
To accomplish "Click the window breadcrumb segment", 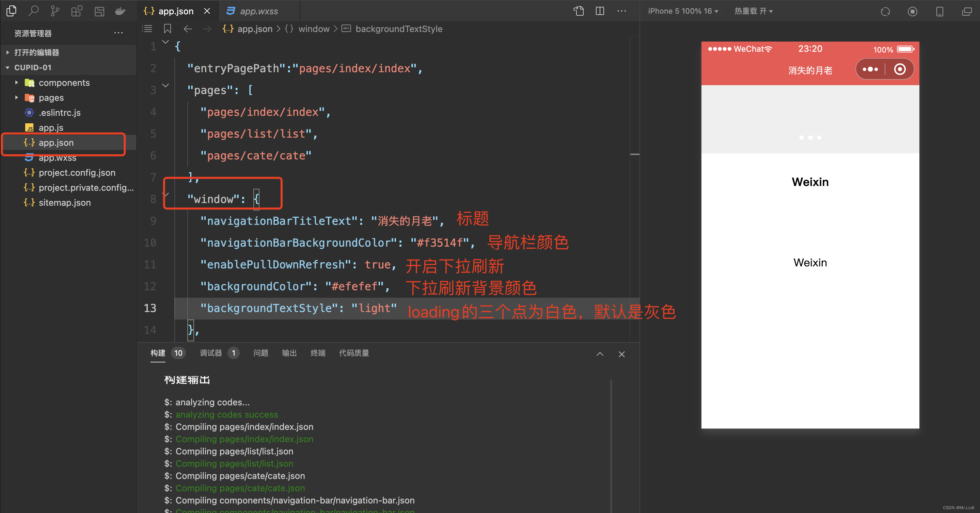I will click(x=314, y=29).
